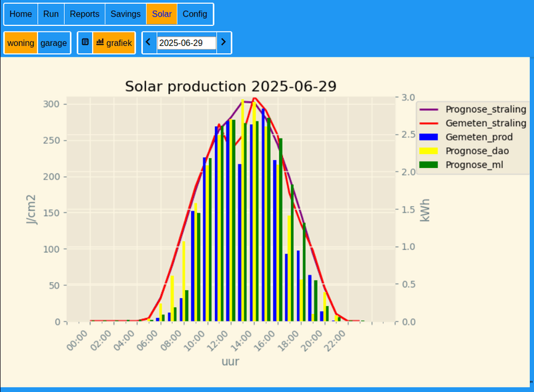Click the 22:00 x-axis tick label
The image size is (534, 392).
coord(335,341)
